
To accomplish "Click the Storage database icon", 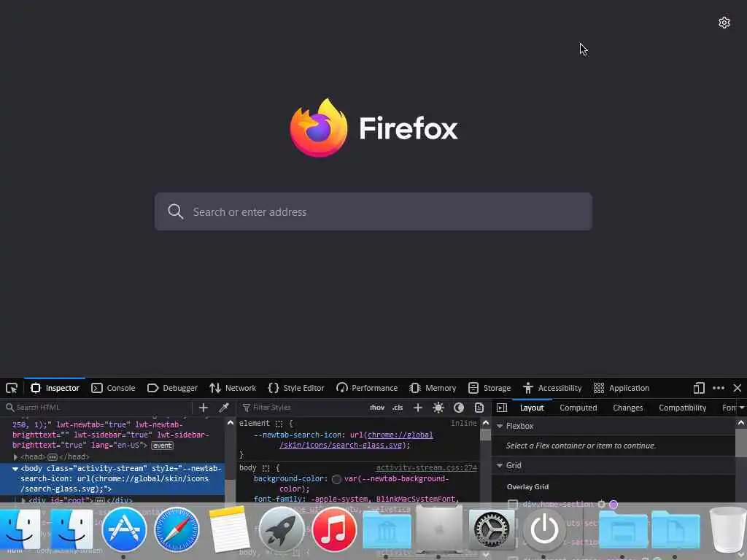I will pos(473,388).
